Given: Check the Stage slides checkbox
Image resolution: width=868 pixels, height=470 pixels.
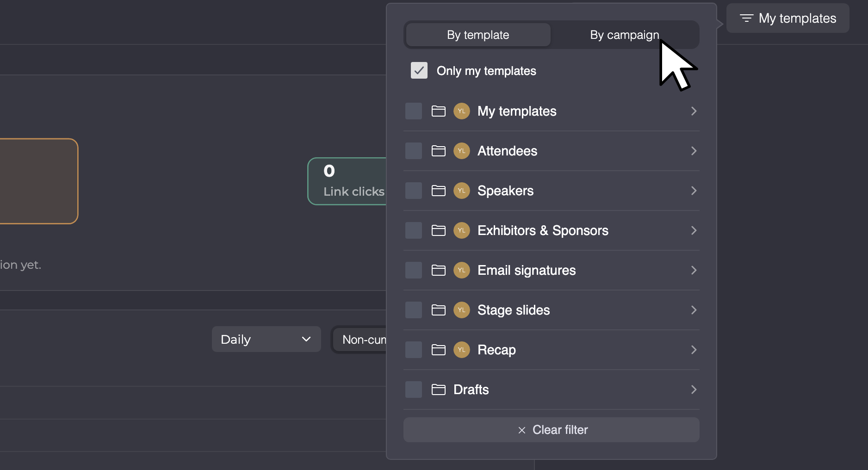Looking at the screenshot, I should [414, 310].
